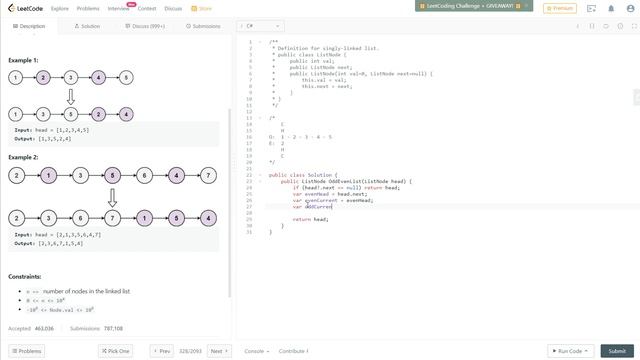Go to the Prev problem
This screenshot has width=640, height=360.
pyautogui.click(x=162, y=351)
